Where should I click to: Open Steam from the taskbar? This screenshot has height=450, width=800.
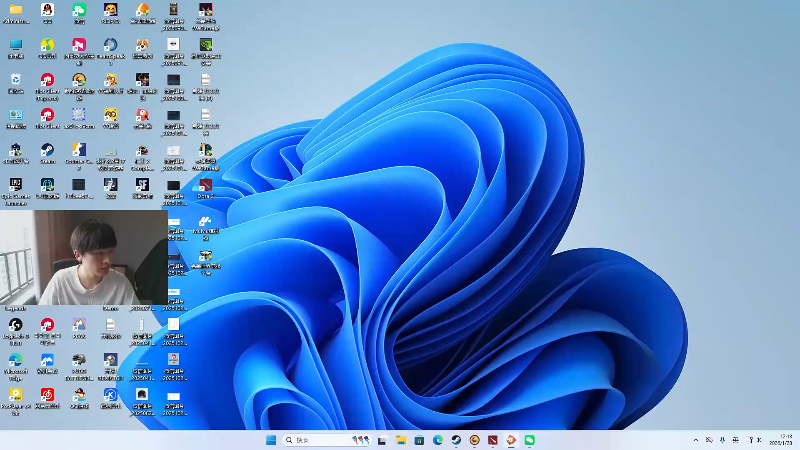coord(456,440)
